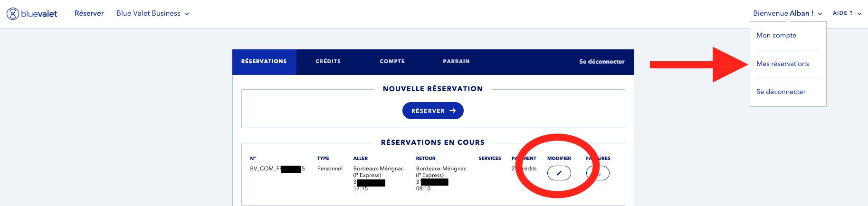Click Se déconnecter in the blue bar

602,62
